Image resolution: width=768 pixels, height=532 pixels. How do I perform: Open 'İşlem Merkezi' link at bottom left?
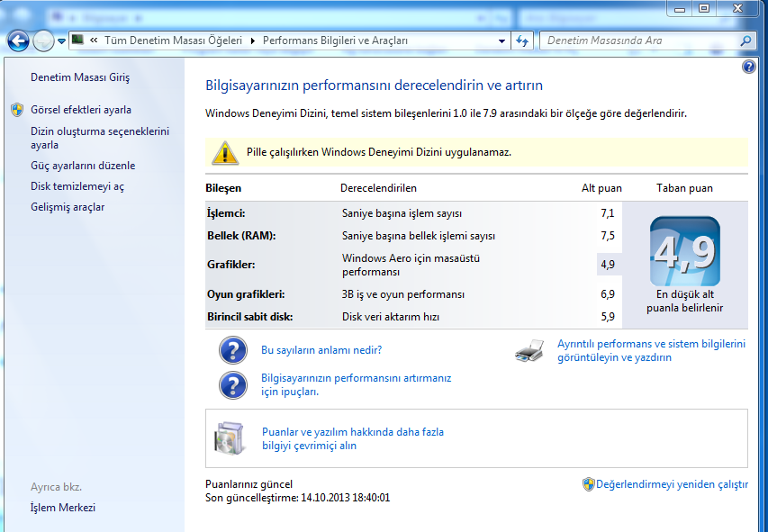click(63, 508)
